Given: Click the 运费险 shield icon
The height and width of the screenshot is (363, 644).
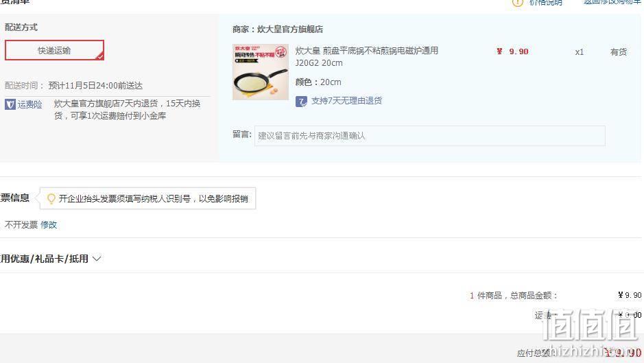Looking at the screenshot, I should click(x=10, y=104).
